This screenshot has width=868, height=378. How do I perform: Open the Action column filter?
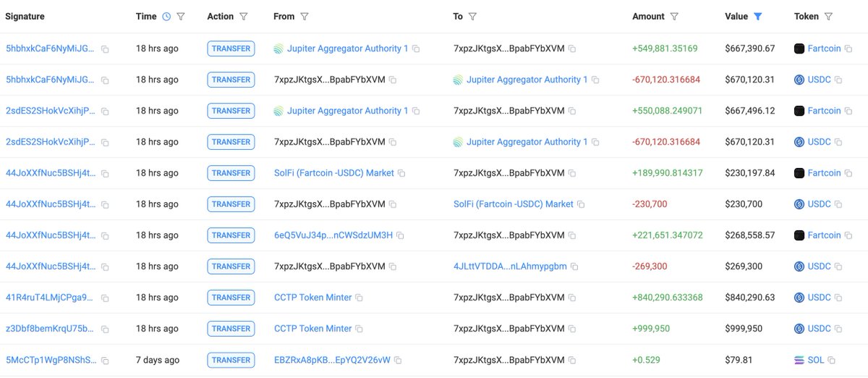click(244, 17)
